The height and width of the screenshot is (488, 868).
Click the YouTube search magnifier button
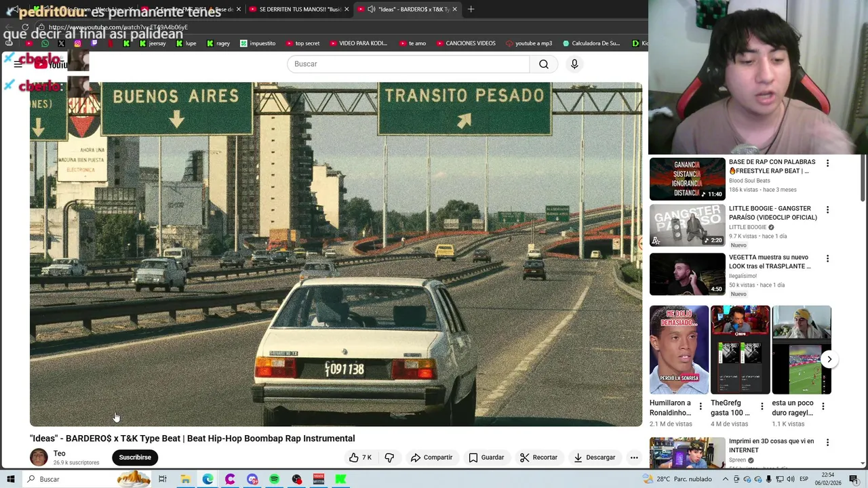click(x=544, y=64)
